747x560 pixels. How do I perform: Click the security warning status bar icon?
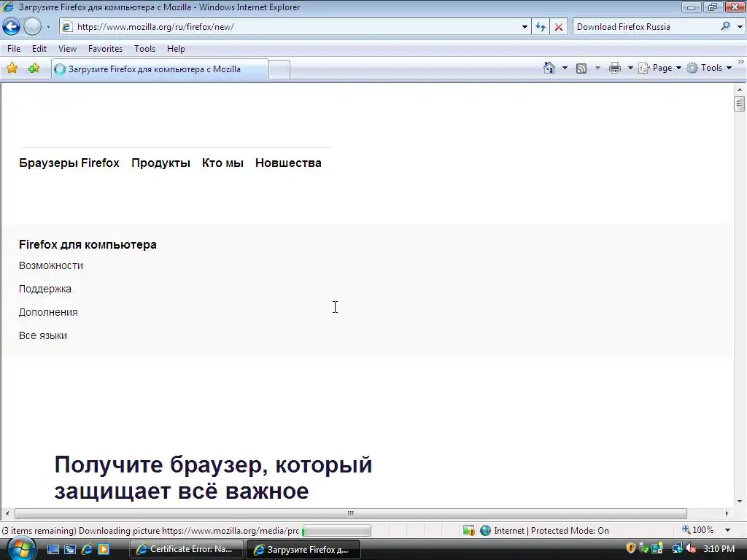[469, 531]
